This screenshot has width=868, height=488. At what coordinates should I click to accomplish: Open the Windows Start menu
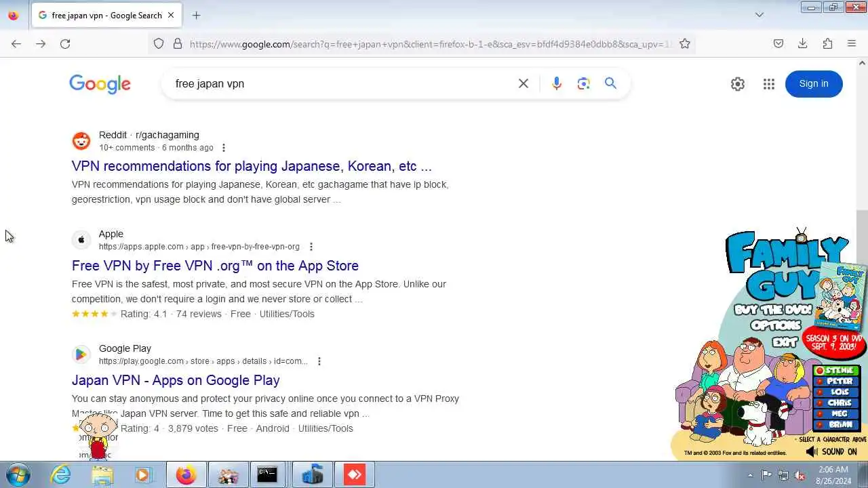point(18,475)
